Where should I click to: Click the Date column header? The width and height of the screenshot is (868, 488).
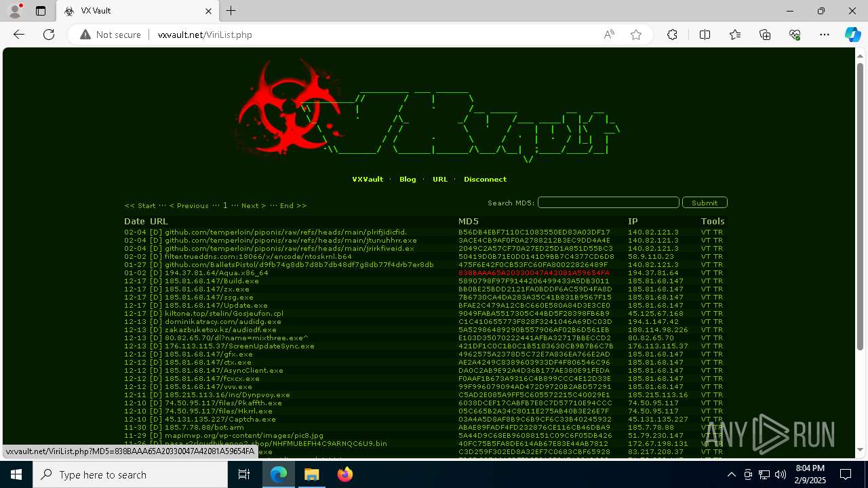click(134, 222)
